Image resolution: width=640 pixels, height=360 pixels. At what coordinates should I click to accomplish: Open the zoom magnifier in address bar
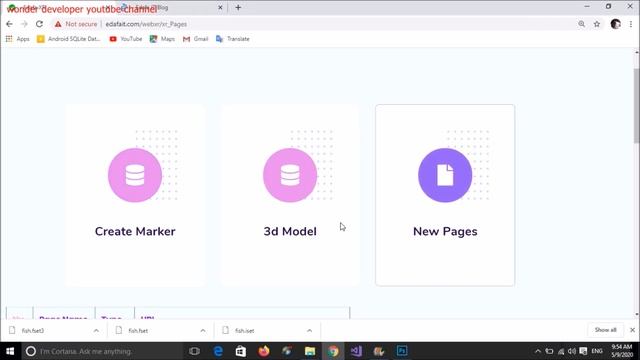(x=581, y=24)
